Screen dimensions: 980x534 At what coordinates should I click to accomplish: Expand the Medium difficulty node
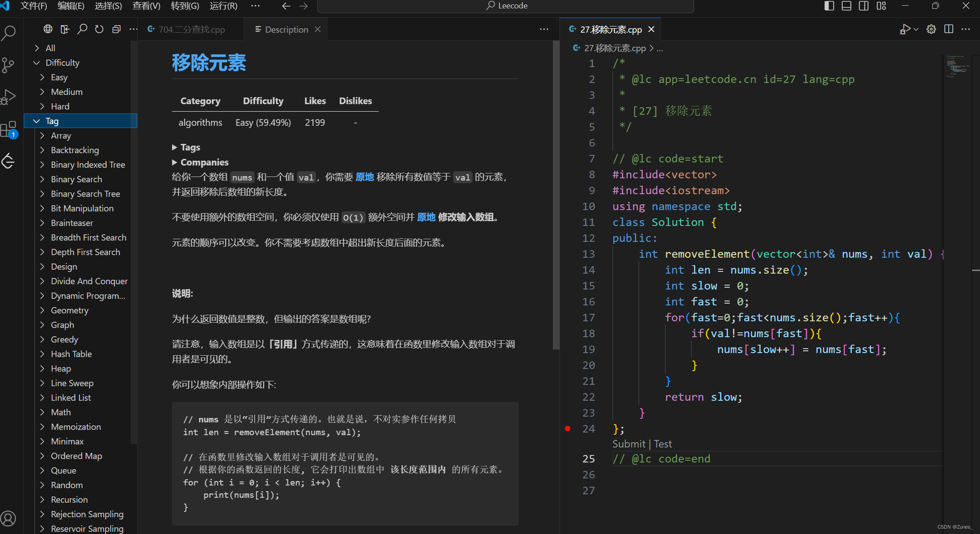[79, 92]
